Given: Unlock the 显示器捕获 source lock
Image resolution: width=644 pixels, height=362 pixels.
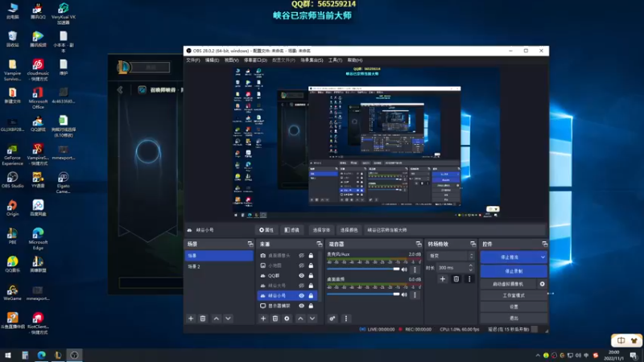Looking at the screenshot, I should (x=311, y=306).
